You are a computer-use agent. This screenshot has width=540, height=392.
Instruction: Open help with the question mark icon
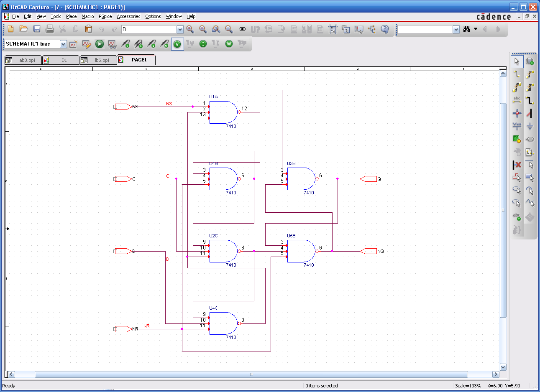pyautogui.click(x=385, y=29)
